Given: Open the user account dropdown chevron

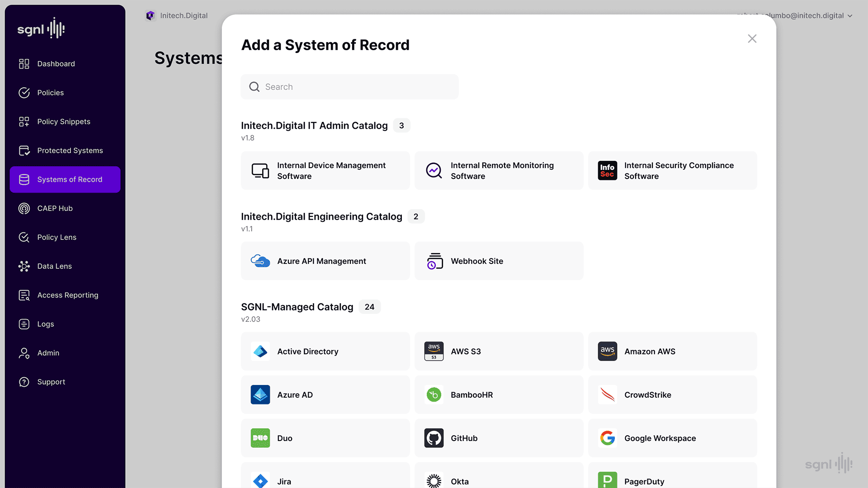Looking at the screenshot, I should [850, 16].
